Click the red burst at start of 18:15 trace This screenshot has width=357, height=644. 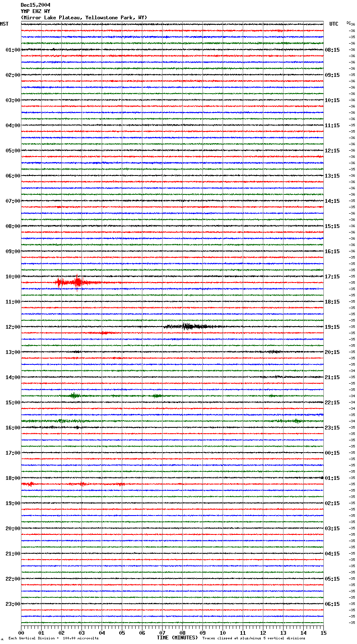[x=29, y=484]
